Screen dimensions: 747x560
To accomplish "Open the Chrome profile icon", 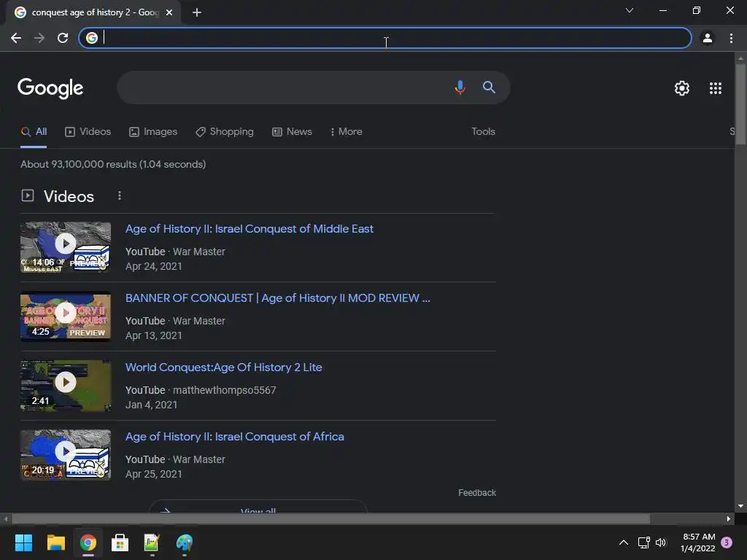I will [708, 38].
